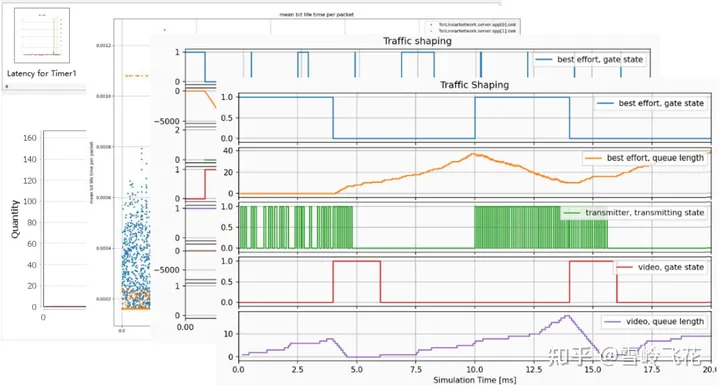The width and height of the screenshot is (720, 385).
Task: Click 'best effort, gate state' legend in rear plot
Action: (589, 59)
